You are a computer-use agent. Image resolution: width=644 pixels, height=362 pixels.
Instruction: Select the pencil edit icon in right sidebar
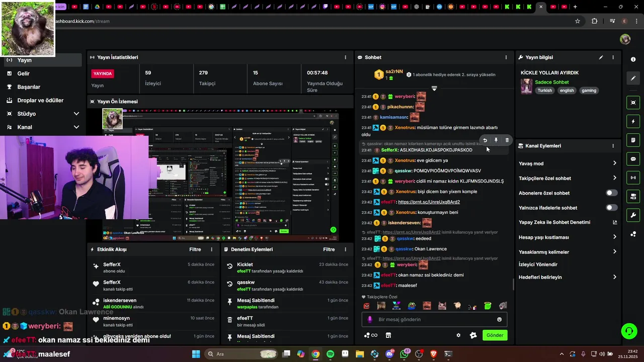coord(633,78)
